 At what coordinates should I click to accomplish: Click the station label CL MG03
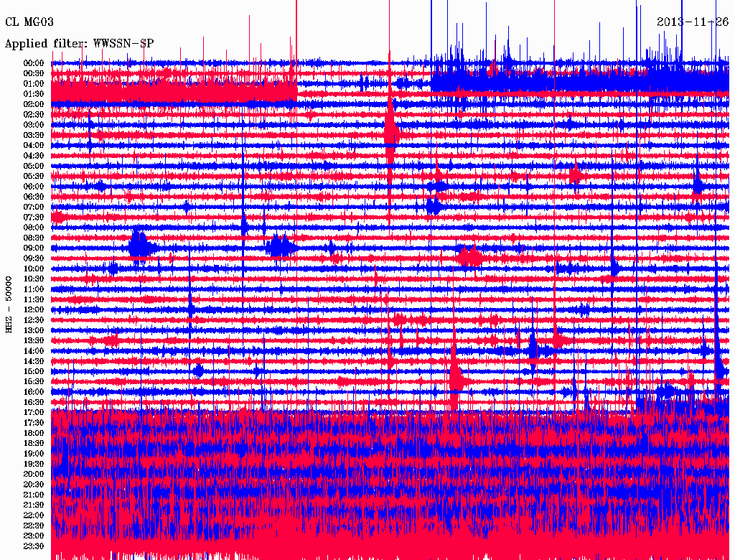coord(29,22)
